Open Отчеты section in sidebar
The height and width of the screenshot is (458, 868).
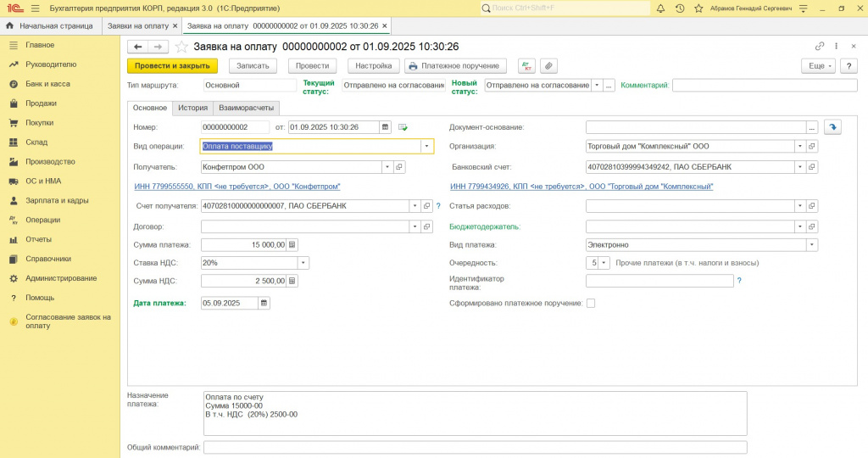(x=38, y=239)
